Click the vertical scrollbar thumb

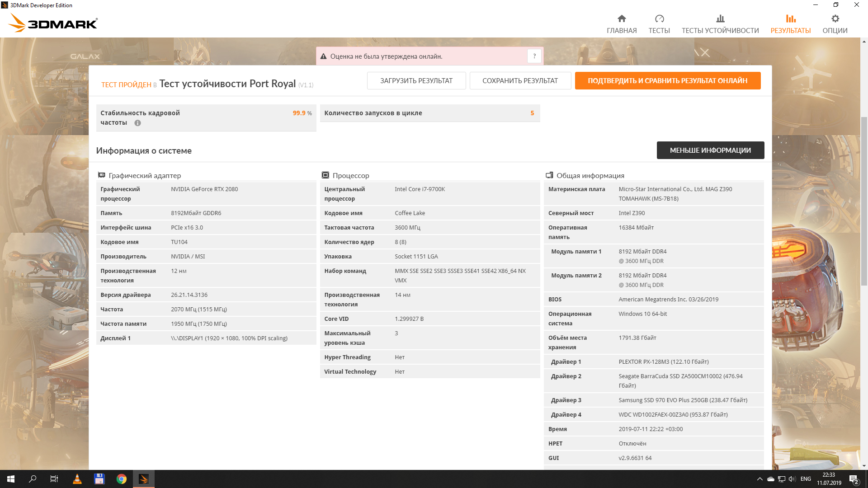tap(864, 201)
